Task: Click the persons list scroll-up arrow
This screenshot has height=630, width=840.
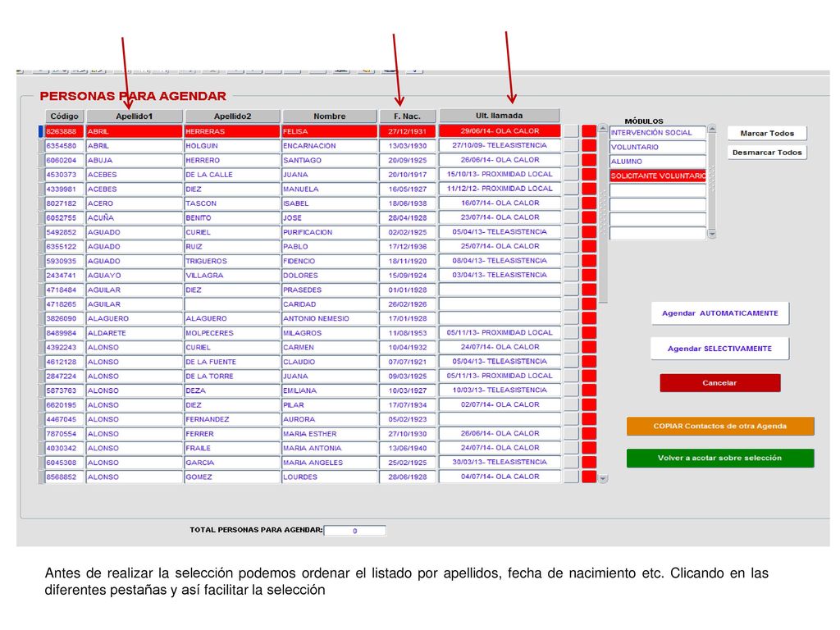Action: [x=603, y=129]
